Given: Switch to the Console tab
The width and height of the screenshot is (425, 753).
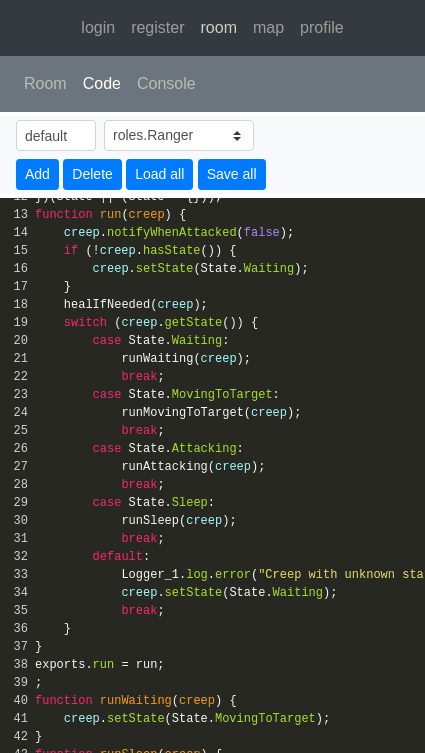Looking at the screenshot, I should click(166, 84).
